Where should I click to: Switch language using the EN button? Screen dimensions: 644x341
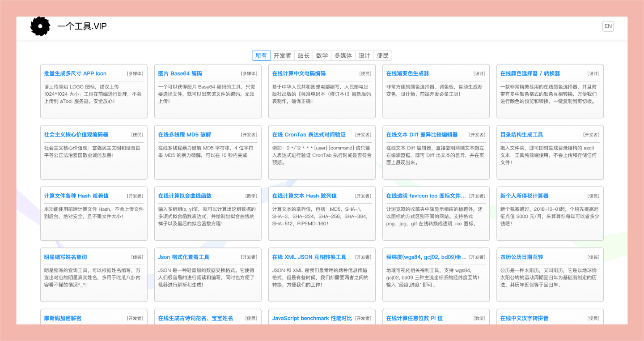click(x=608, y=26)
